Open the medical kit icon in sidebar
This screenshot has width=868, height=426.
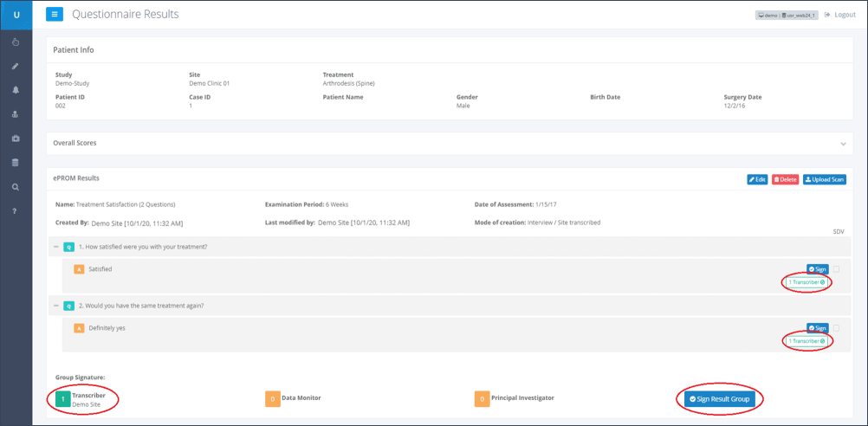click(16, 139)
